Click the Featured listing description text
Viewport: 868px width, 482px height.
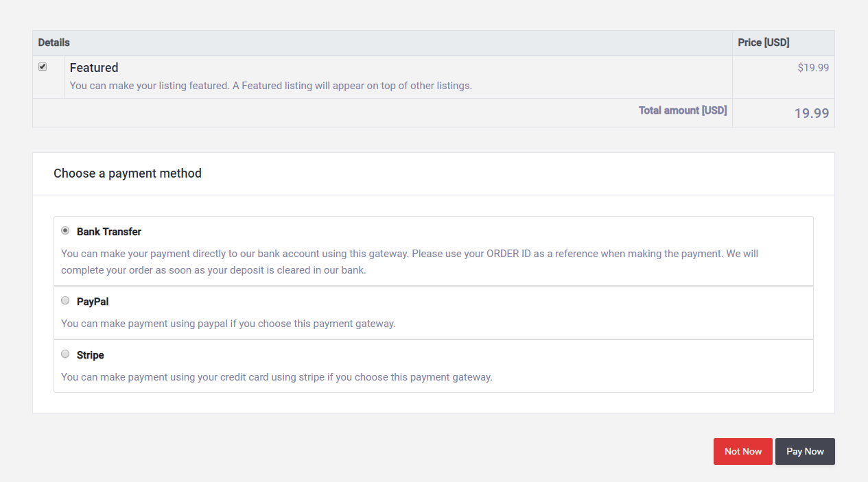click(x=271, y=86)
